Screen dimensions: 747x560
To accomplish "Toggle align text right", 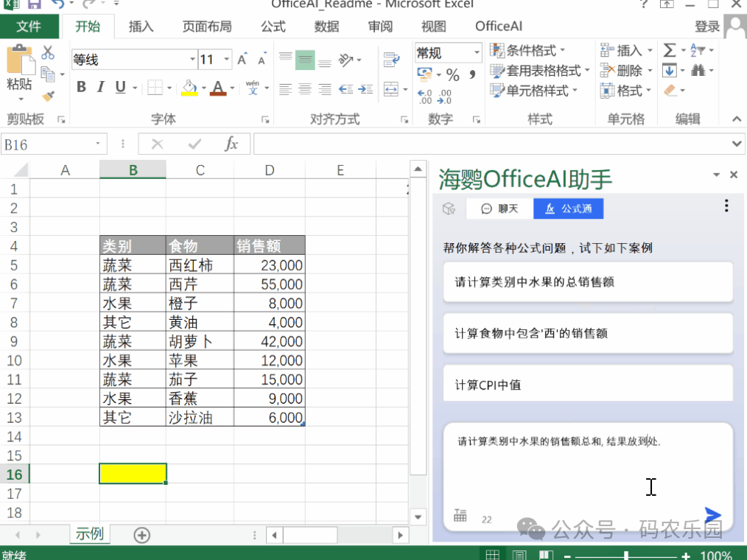I will [325, 88].
